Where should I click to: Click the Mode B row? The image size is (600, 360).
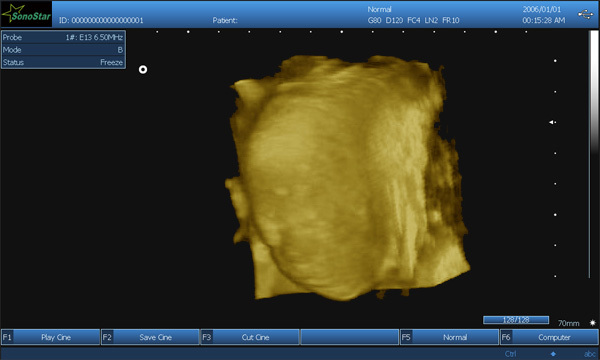coord(63,50)
